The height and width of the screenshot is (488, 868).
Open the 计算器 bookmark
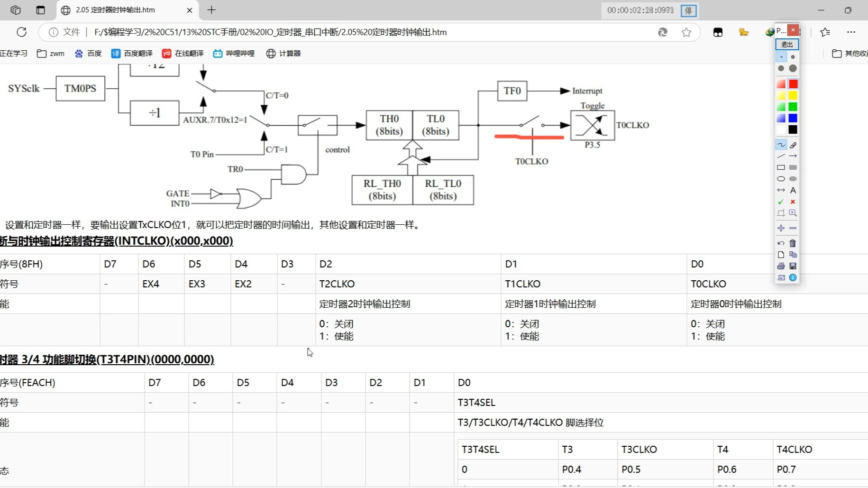(283, 54)
